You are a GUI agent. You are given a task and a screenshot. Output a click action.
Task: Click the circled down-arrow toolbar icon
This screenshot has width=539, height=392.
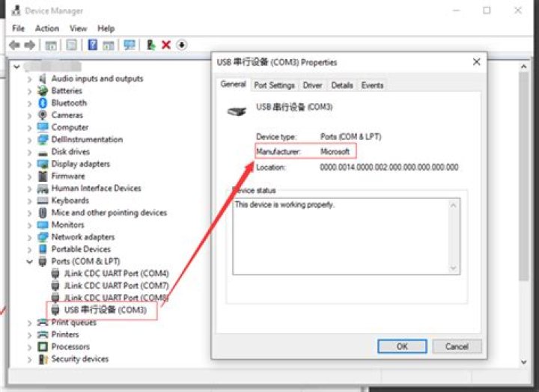pos(182,45)
